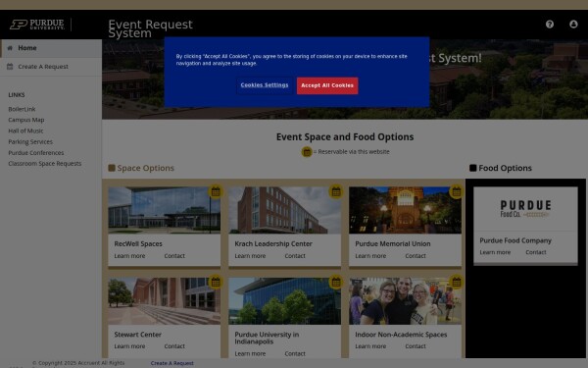Click Contact under Krach Leadership Center
This screenshot has height=368, width=588.
pos(295,256)
